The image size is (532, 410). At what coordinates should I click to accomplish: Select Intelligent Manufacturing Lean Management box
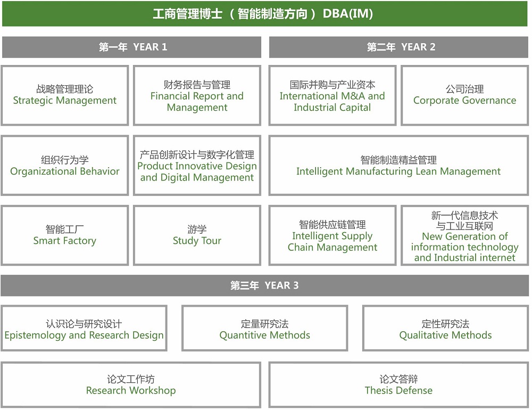click(398, 166)
